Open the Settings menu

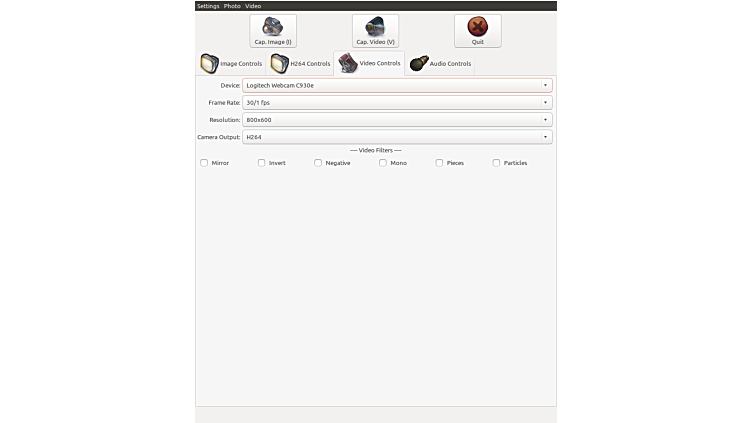pos(207,6)
